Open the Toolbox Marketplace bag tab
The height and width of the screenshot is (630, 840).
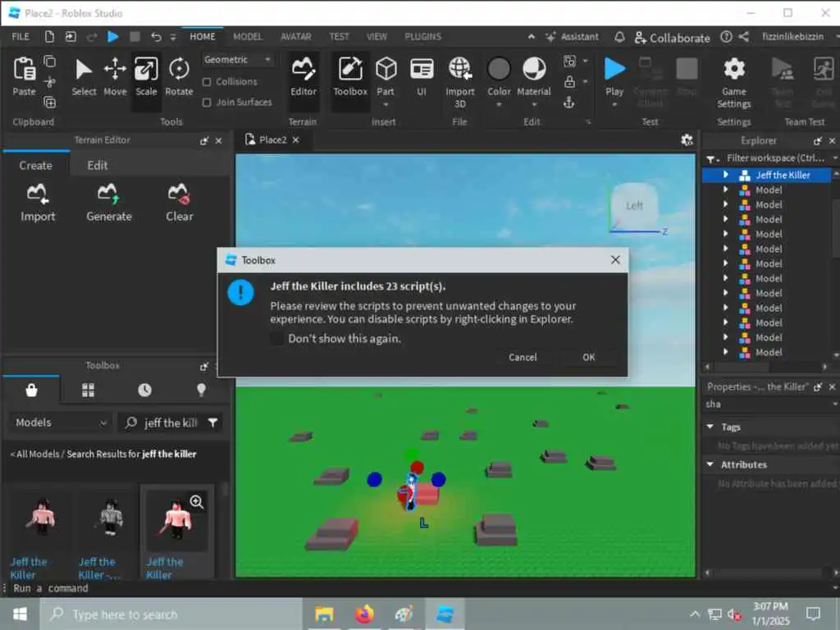tap(31, 390)
